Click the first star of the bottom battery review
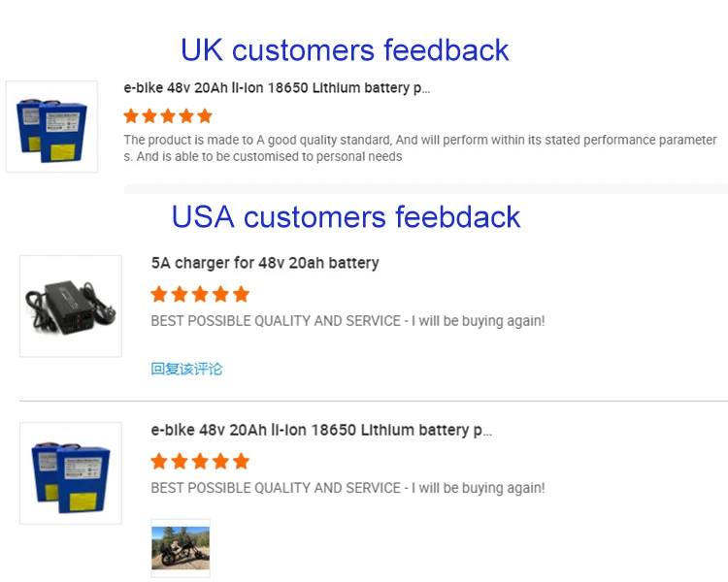 (x=159, y=461)
